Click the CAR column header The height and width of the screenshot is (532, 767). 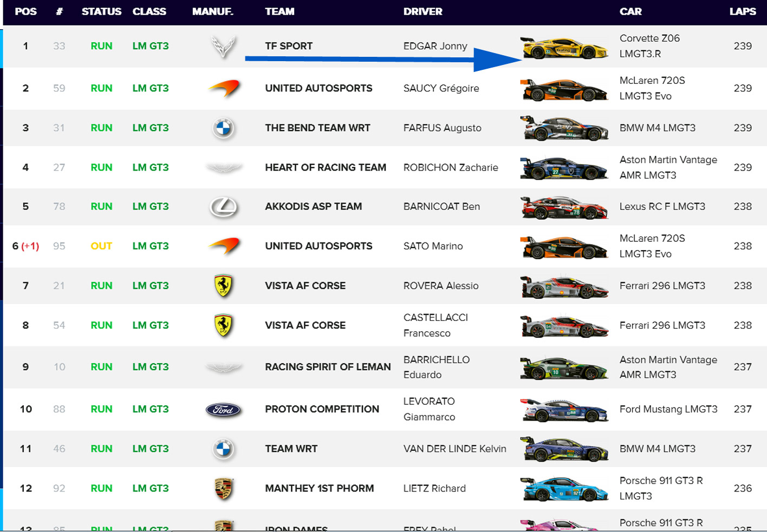(630, 11)
